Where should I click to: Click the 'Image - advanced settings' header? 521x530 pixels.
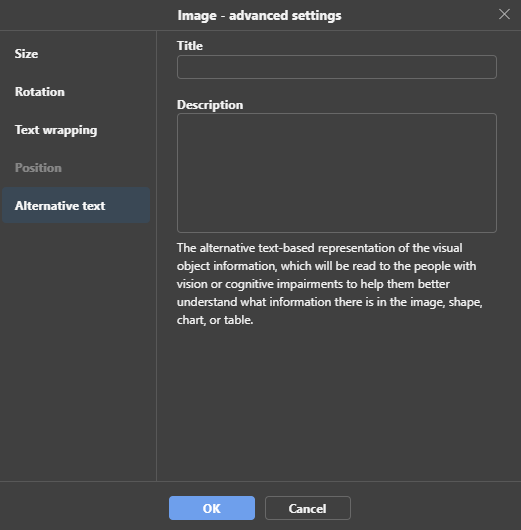point(259,16)
